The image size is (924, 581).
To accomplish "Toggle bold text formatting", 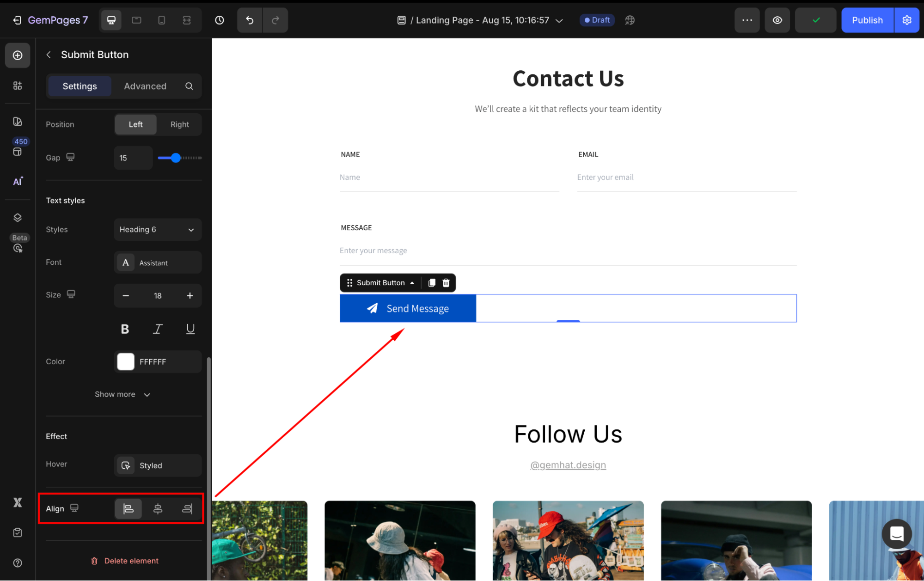I will point(125,329).
